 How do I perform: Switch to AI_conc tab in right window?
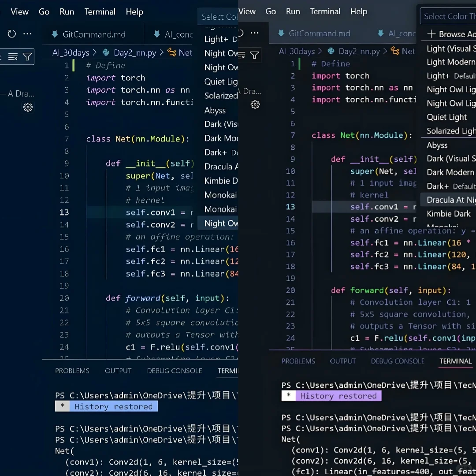point(397,33)
